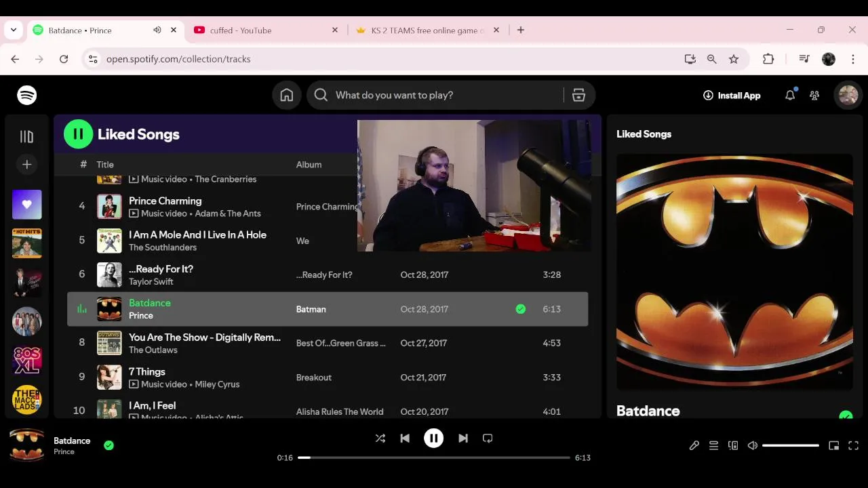This screenshot has height=488, width=868.
Task: Click the Spotify logo icon
Action: [27, 96]
